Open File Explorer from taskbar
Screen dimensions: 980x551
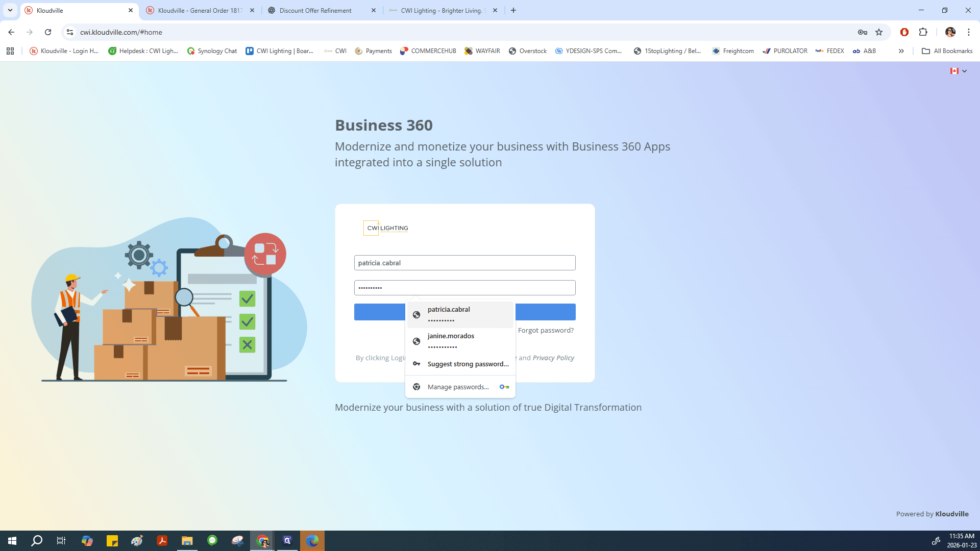[x=187, y=541]
